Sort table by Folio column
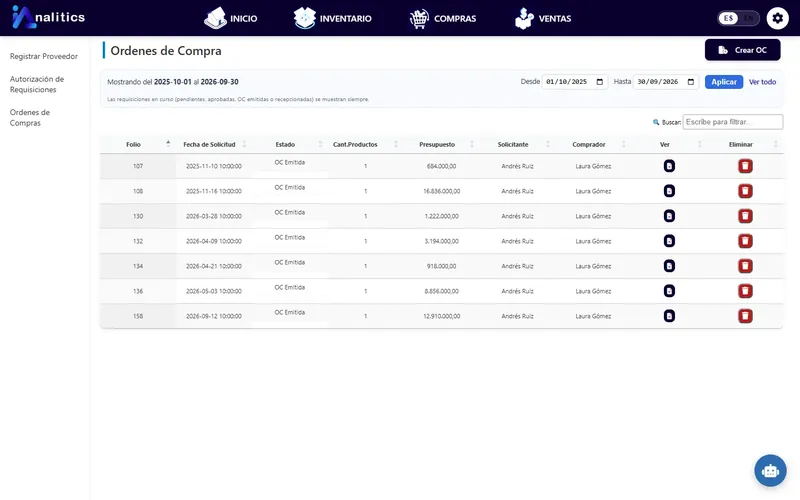Image resolution: width=800 pixels, height=500 pixels. [138, 144]
